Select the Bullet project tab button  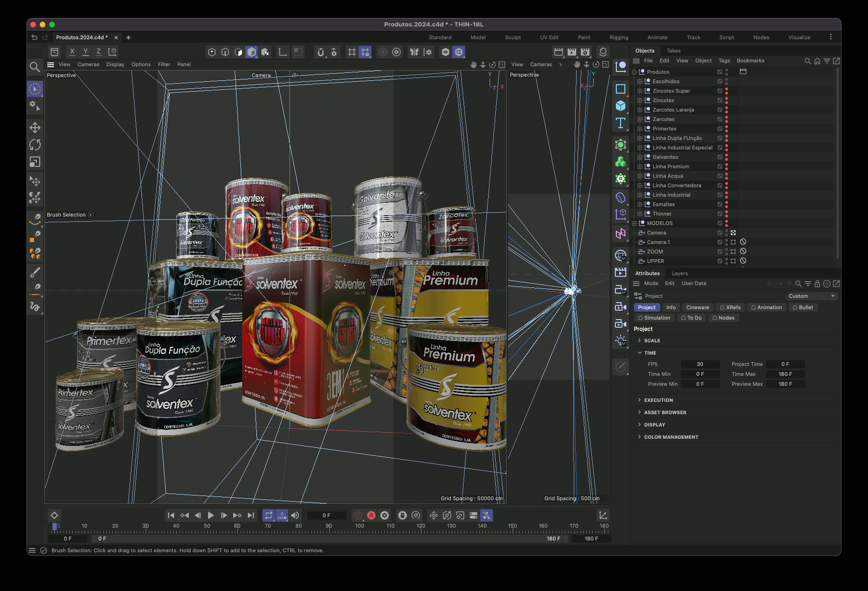(803, 307)
